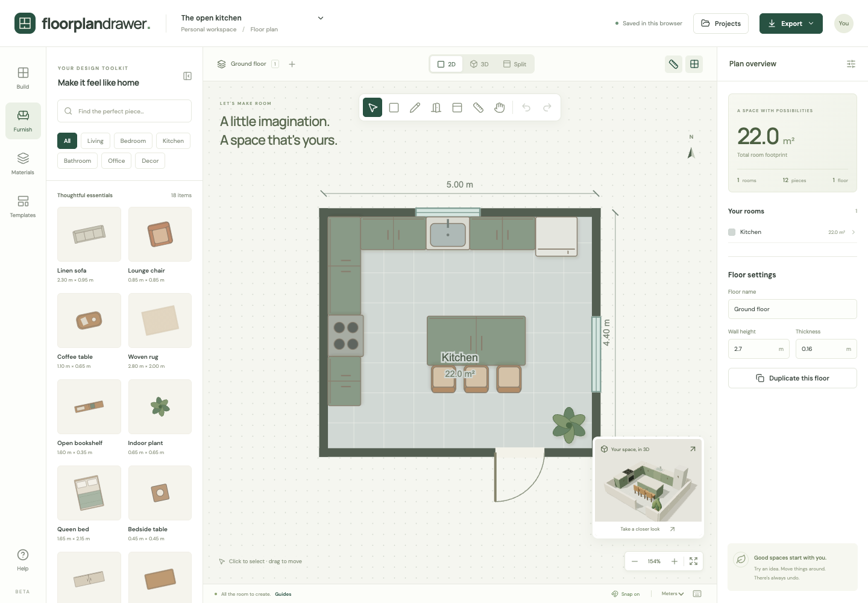Screen dimensions: 868x603
Task: Switch to 3D view mode
Action: point(479,64)
